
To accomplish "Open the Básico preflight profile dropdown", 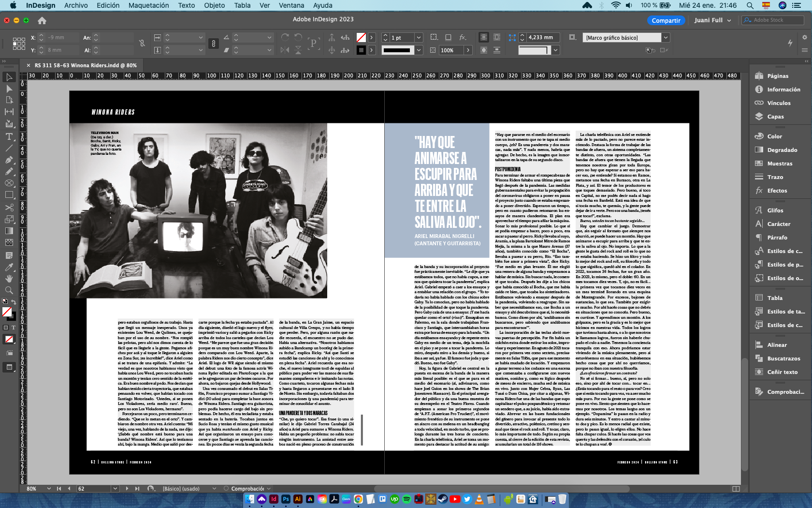I will (x=214, y=489).
